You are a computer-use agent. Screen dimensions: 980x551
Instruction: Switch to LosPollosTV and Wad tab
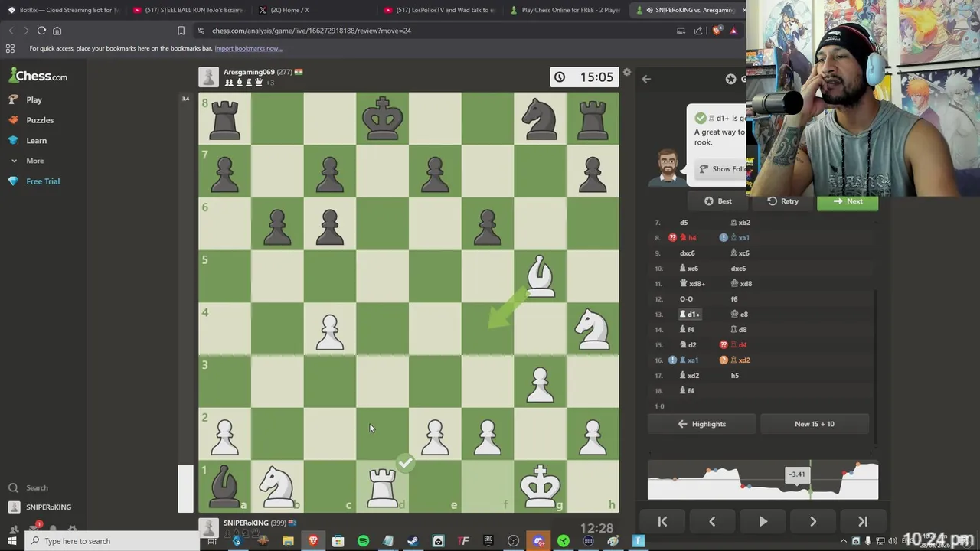(439, 10)
